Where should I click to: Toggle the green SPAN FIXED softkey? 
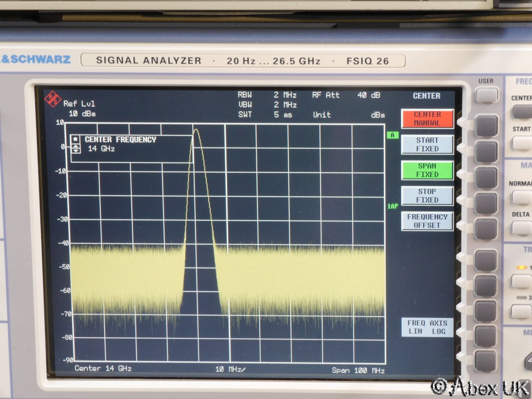point(427,170)
